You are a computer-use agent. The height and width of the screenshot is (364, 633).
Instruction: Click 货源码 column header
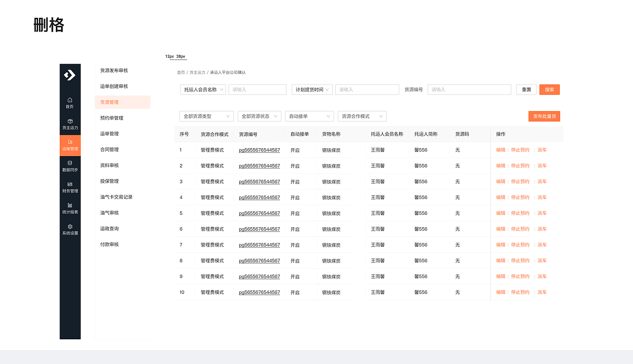pyautogui.click(x=462, y=134)
